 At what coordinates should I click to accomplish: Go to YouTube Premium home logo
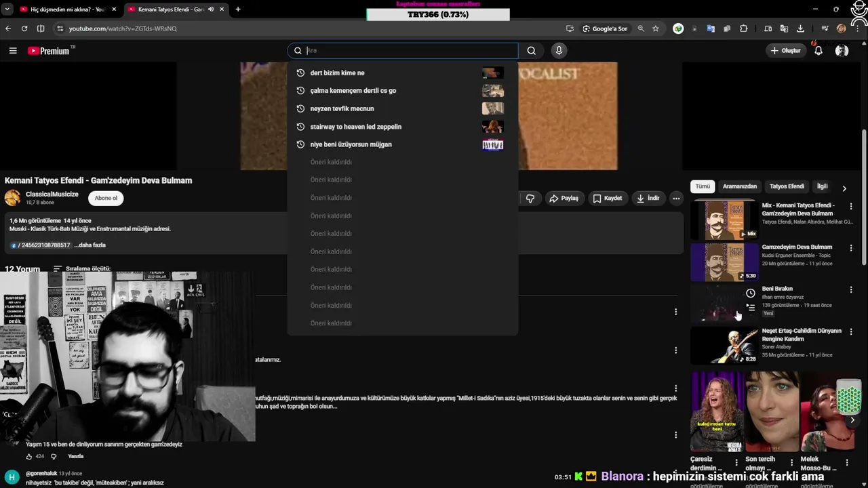point(49,51)
